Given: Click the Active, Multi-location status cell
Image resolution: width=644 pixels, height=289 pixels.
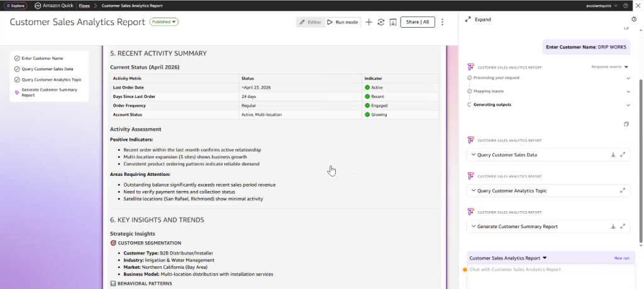Looking at the screenshot, I should [300, 114].
